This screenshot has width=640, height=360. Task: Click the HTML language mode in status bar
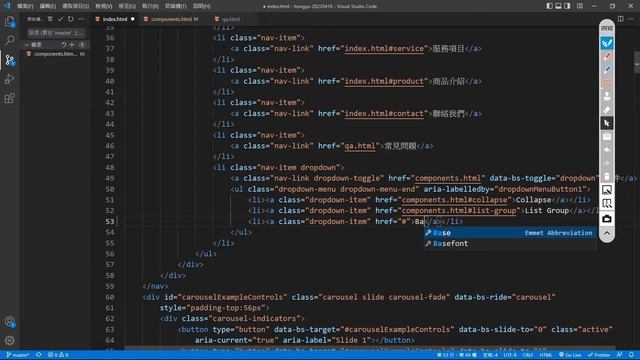546,355
